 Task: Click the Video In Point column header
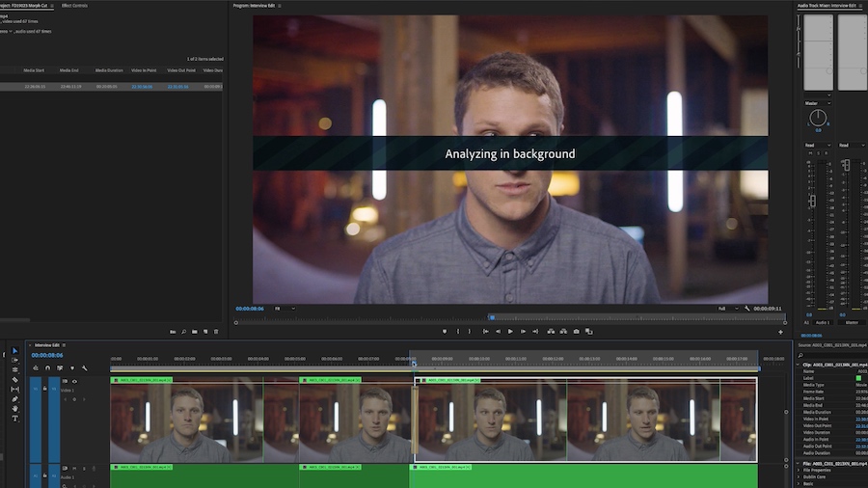144,70
